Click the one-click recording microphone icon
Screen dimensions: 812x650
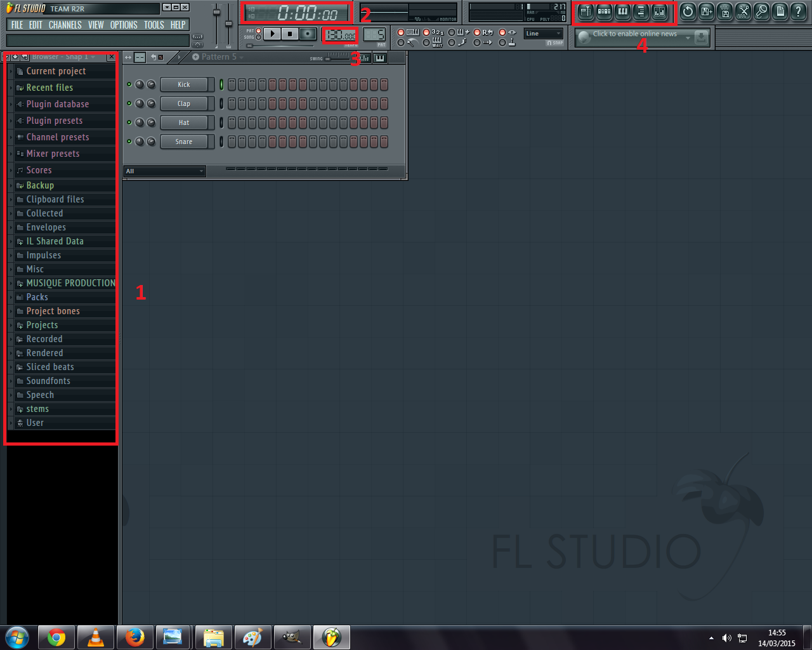(762, 11)
